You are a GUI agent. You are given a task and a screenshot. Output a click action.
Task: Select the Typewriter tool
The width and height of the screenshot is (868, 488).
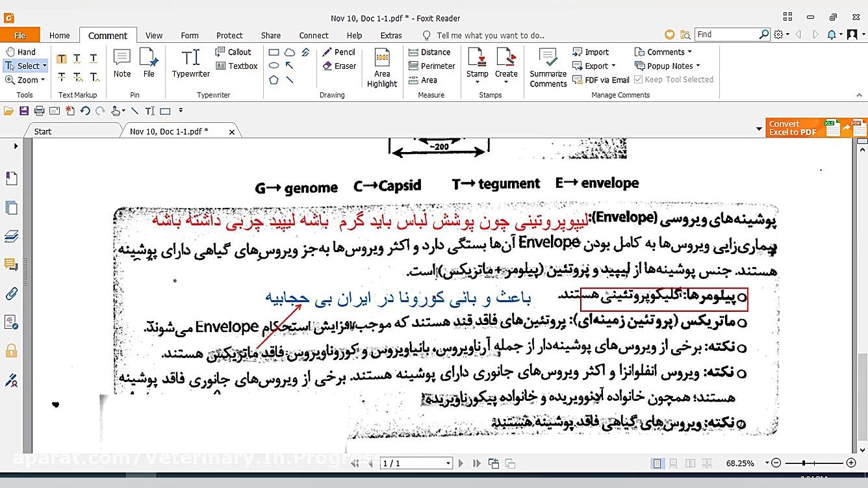[190, 65]
